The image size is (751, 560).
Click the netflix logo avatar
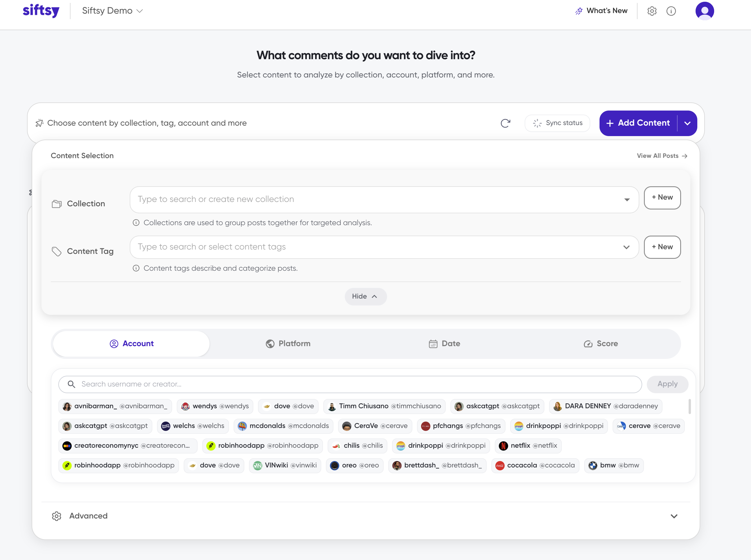[503, 446]
